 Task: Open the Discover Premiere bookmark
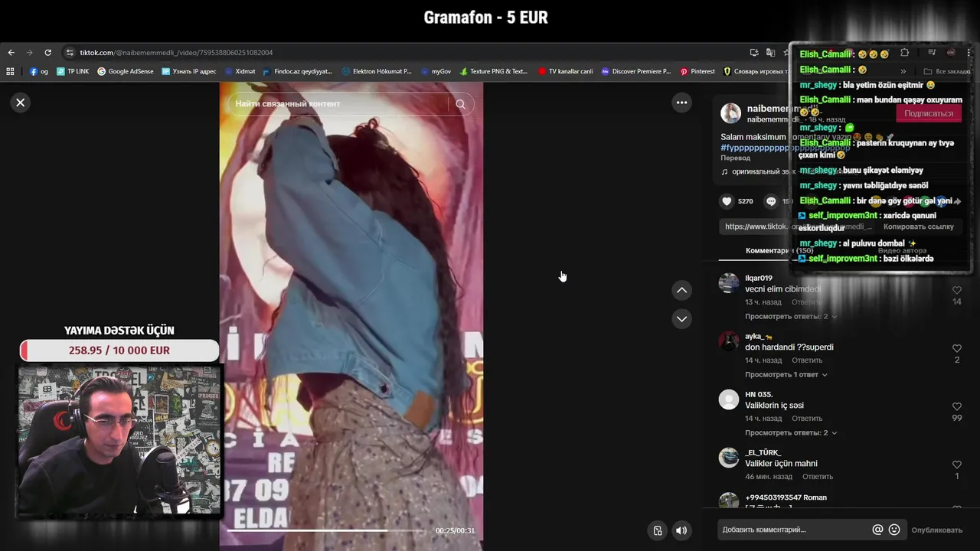pos(635,71)
